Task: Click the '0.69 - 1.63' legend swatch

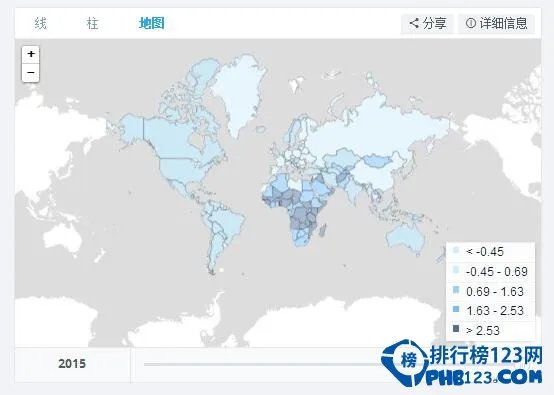Action: [456, 290]
